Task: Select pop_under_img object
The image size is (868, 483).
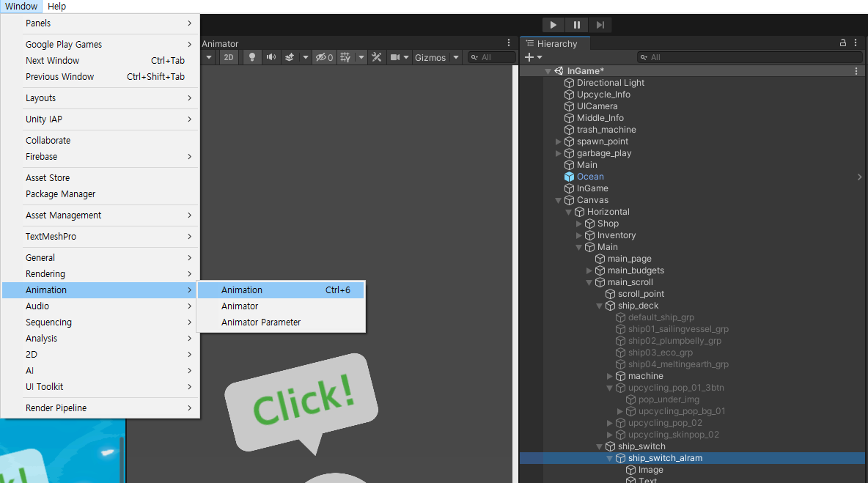Action: 669,399
